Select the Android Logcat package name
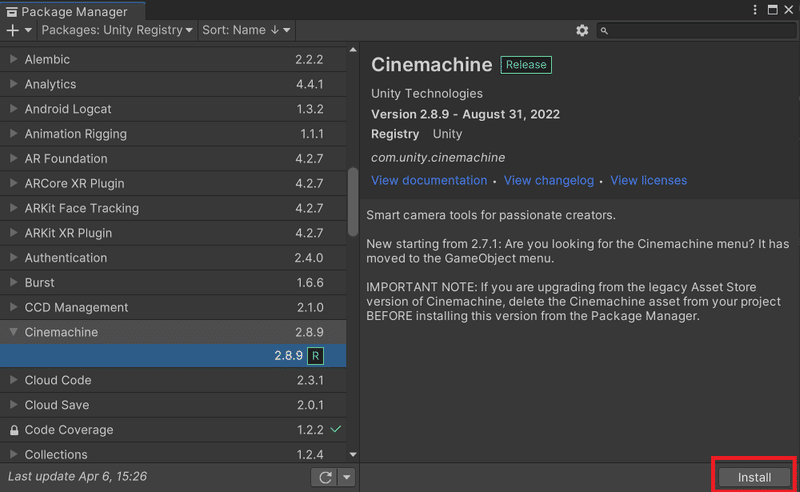This screenshot has width=800, height=492. coord(68,109)
